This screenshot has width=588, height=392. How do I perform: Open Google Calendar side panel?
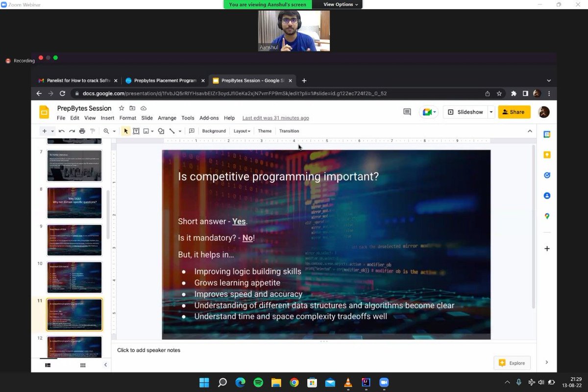pos(547,134)
